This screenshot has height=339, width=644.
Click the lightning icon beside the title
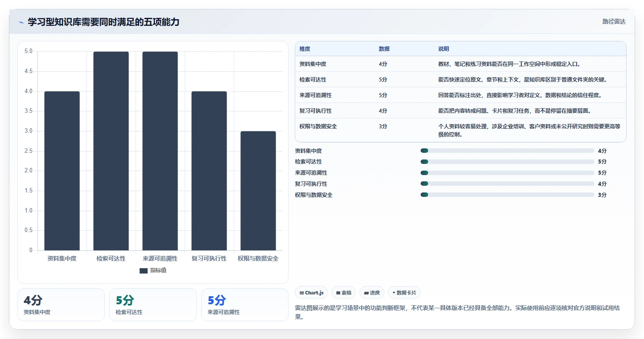(x=21, y=22)
